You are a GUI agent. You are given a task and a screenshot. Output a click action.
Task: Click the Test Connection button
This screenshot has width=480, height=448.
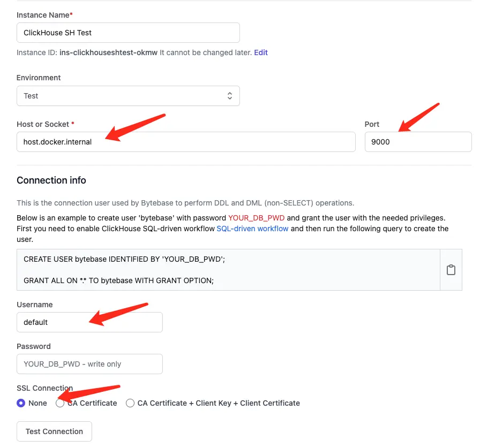coord(54,431)
